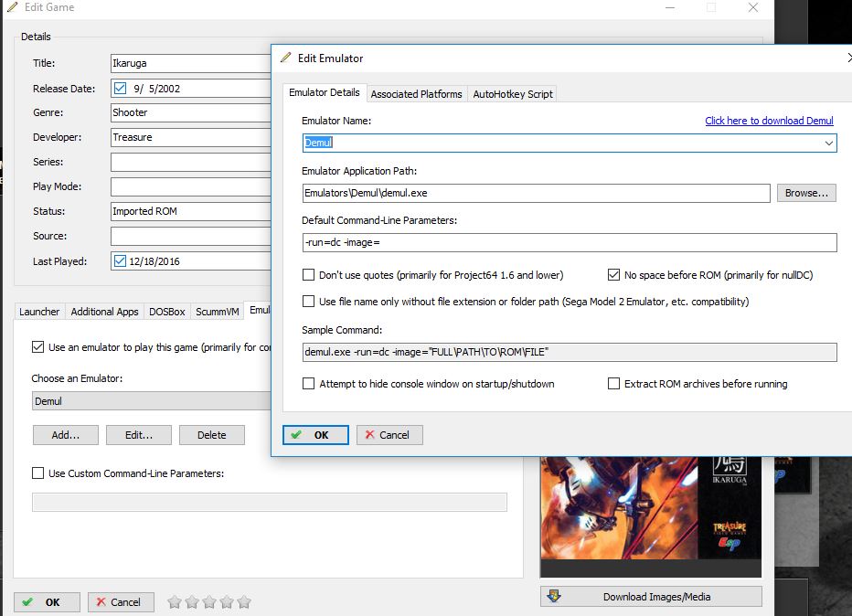852x616 pixels.
Task: Open the Developer combo box showing Treasure
Action: [x=191, y=137]
